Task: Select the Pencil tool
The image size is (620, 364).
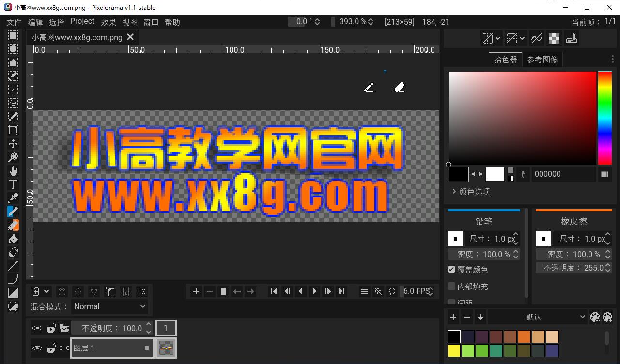Action: pyautogui.click(x=13, y=212)
